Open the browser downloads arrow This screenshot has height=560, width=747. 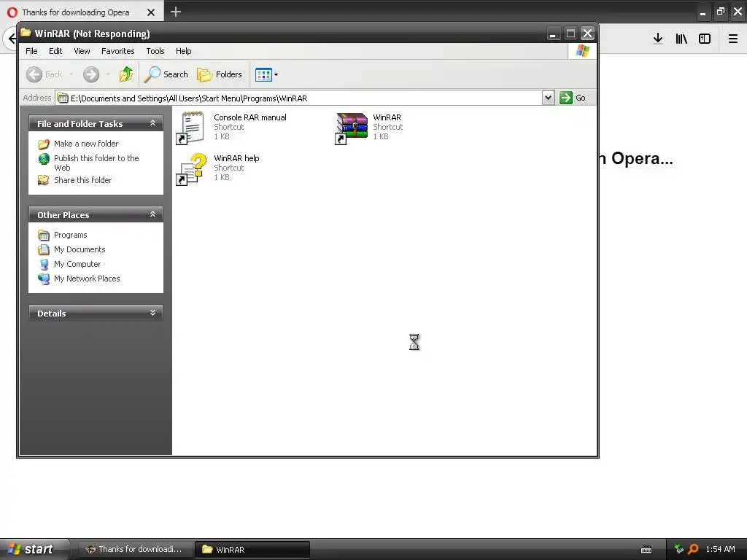coord(658,39)
